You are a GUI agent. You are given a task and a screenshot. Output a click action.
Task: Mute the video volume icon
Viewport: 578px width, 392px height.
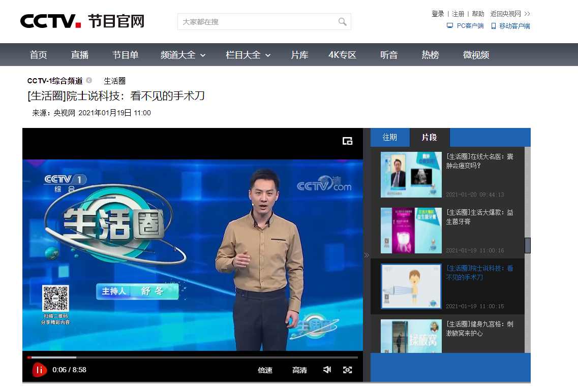(x=327, y=370)
